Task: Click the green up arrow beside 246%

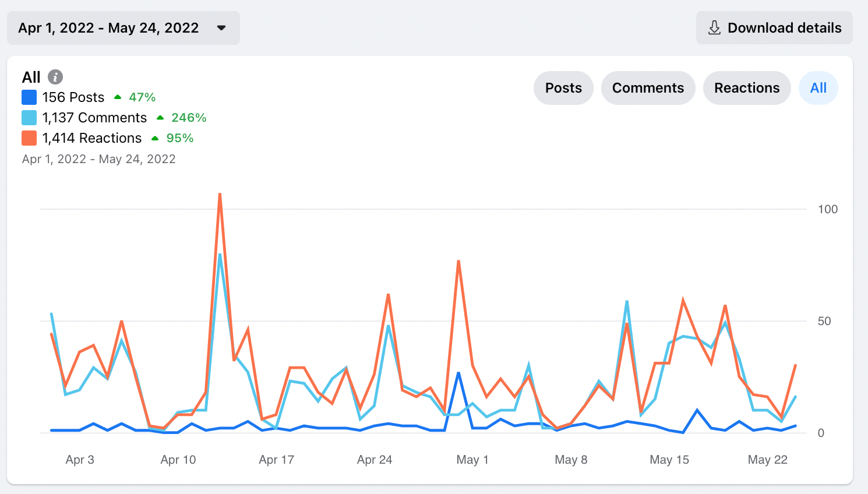Action: [160, 118]
